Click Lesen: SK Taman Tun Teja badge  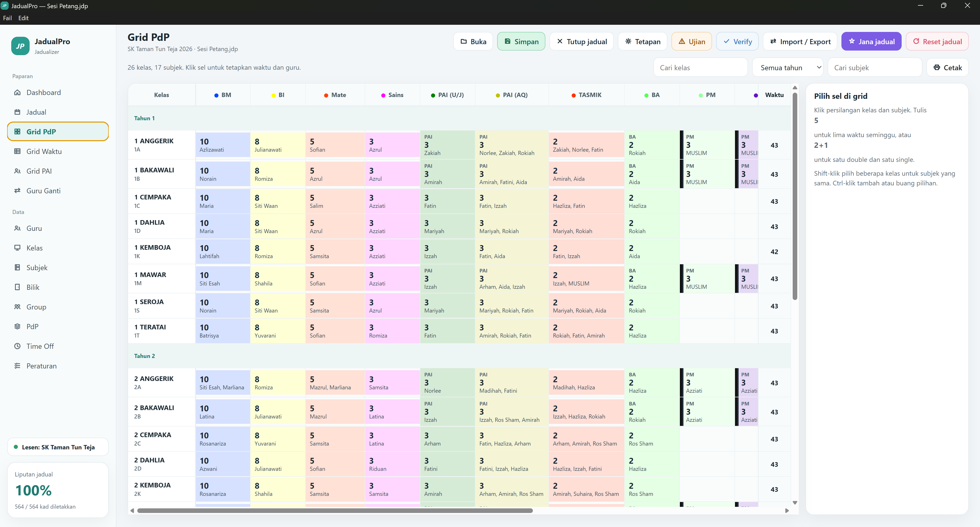point(58,447)
